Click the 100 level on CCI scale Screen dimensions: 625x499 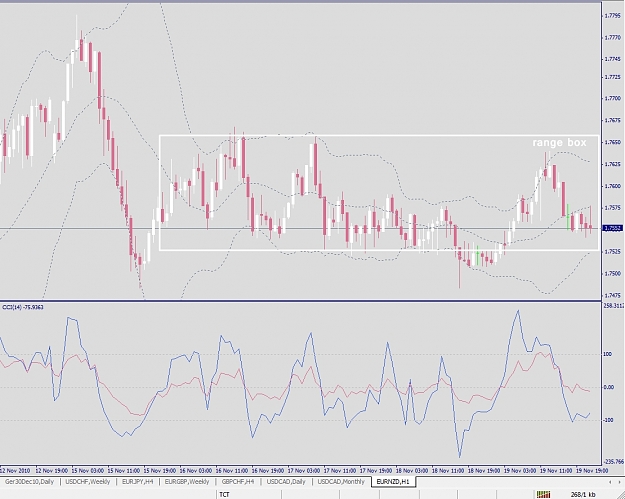tap(608, 354)
